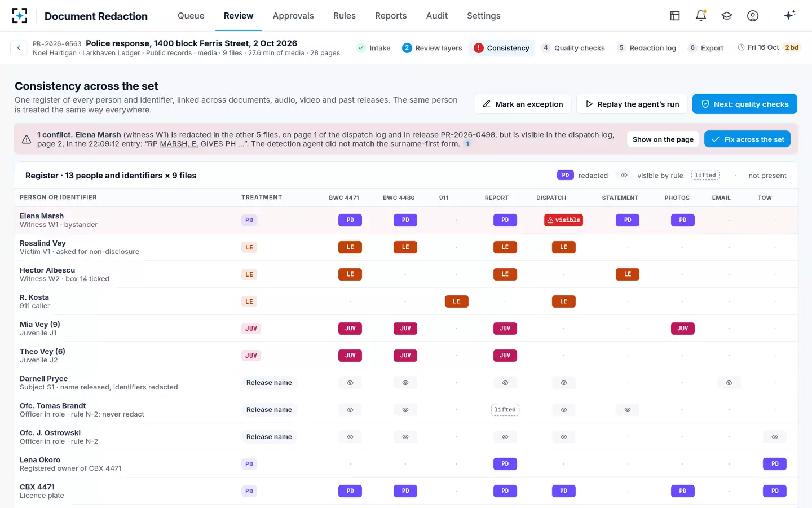Click the purple PD legend swatch
This screenshot has height=508, width=812.
[565, 176]
